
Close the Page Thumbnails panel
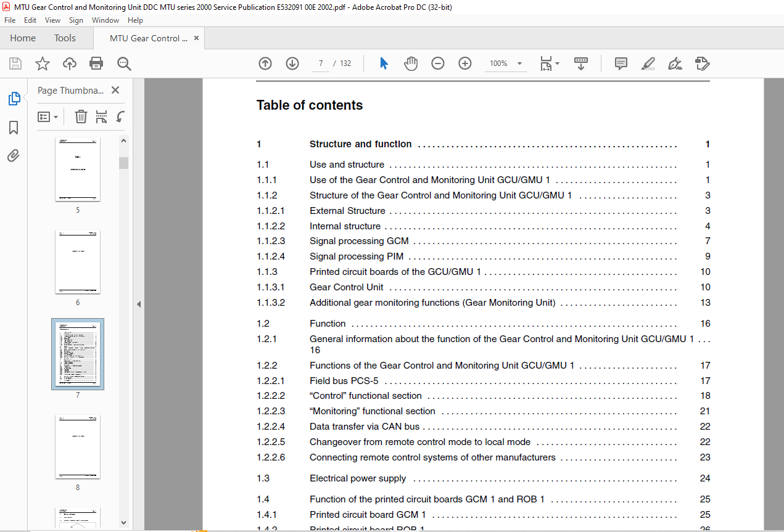point(115,90)
